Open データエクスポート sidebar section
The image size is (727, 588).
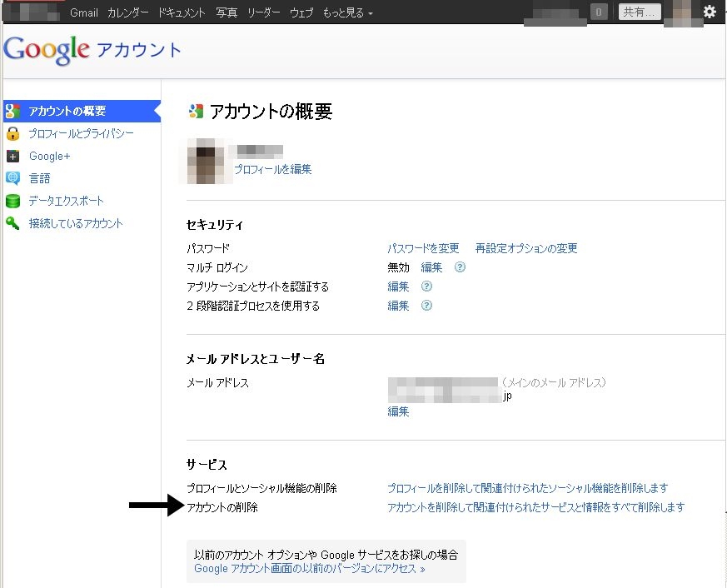coord(67,201)
